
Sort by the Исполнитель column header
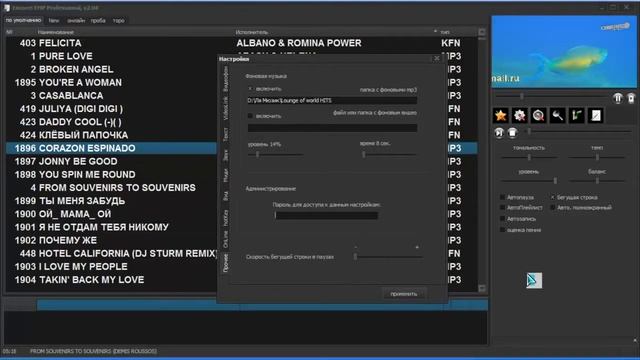pos(251,32)
